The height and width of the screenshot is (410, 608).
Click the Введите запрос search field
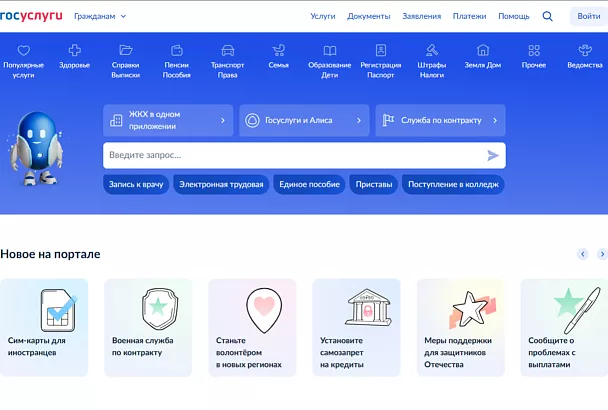click(290, 155)
